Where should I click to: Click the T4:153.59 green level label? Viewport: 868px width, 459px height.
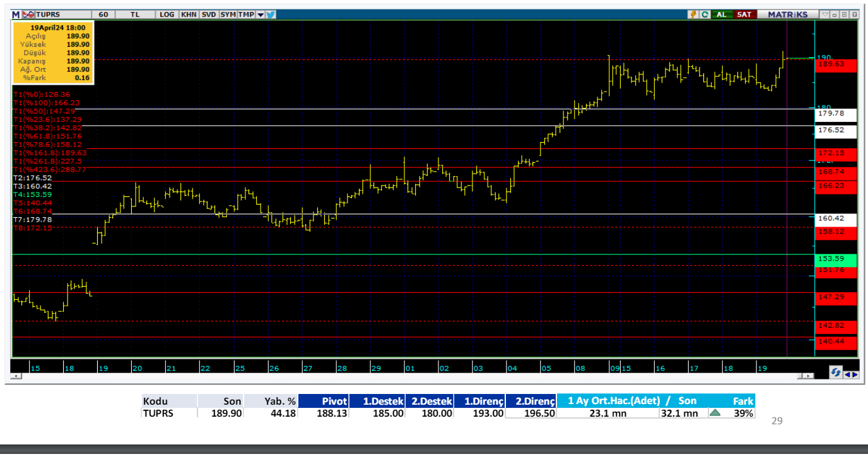[32, 194]
